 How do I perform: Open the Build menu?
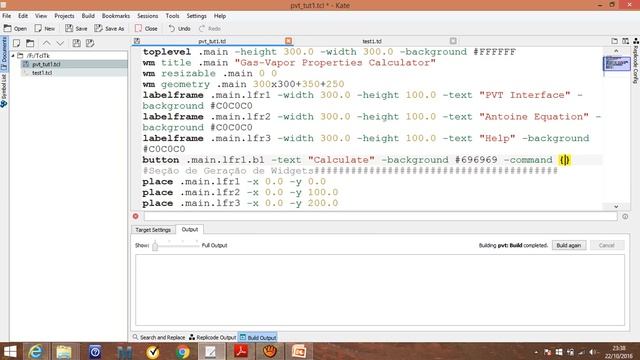click(x=88, y=16)
